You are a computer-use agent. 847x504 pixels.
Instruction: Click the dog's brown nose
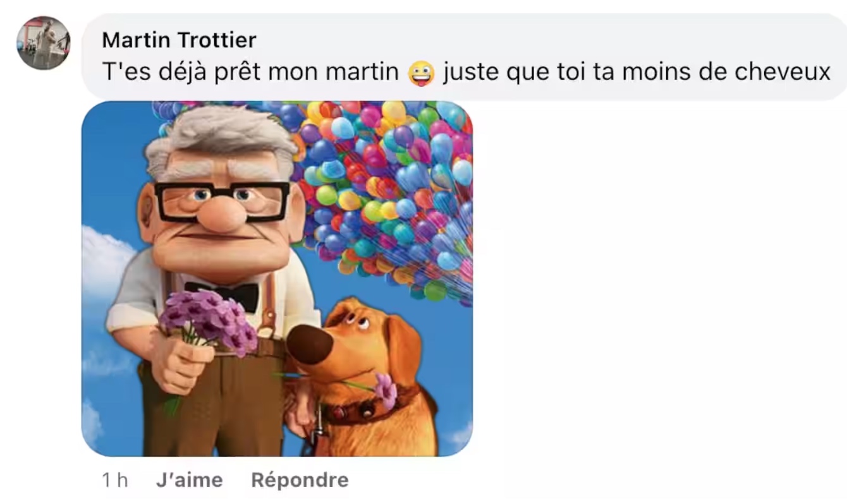pos(310,344)
